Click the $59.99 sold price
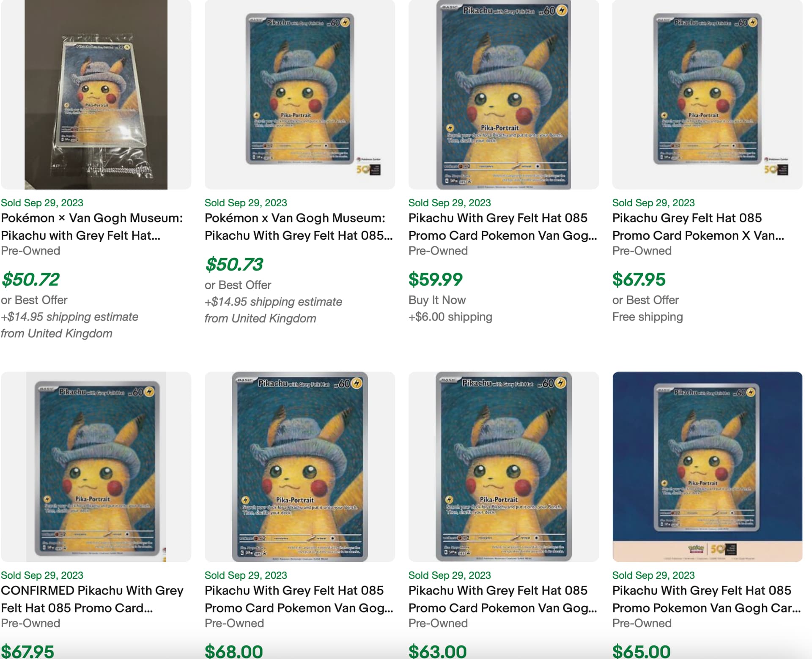The width and height of the screenshot is (812, 659). [436, 279]
